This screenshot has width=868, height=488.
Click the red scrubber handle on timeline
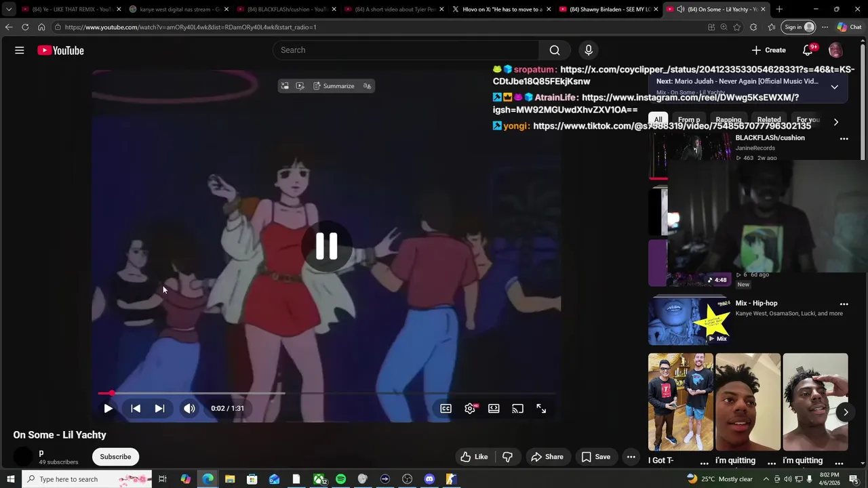coord(111,393)
